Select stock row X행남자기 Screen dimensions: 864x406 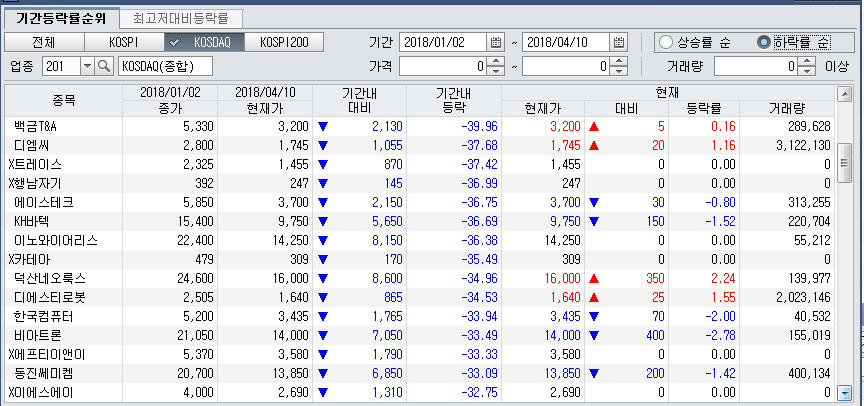[420, 183]
